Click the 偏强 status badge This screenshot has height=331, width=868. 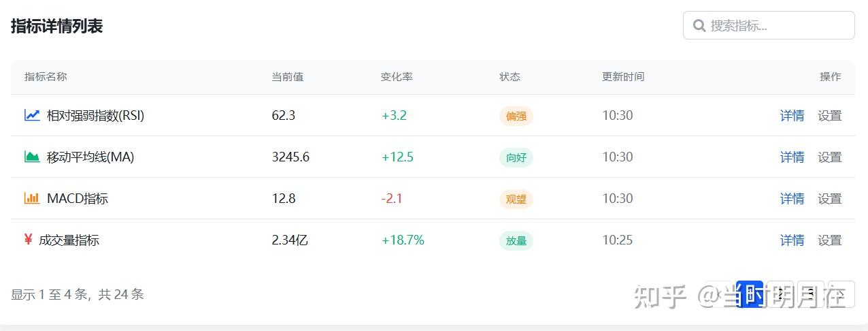(516, 116)
